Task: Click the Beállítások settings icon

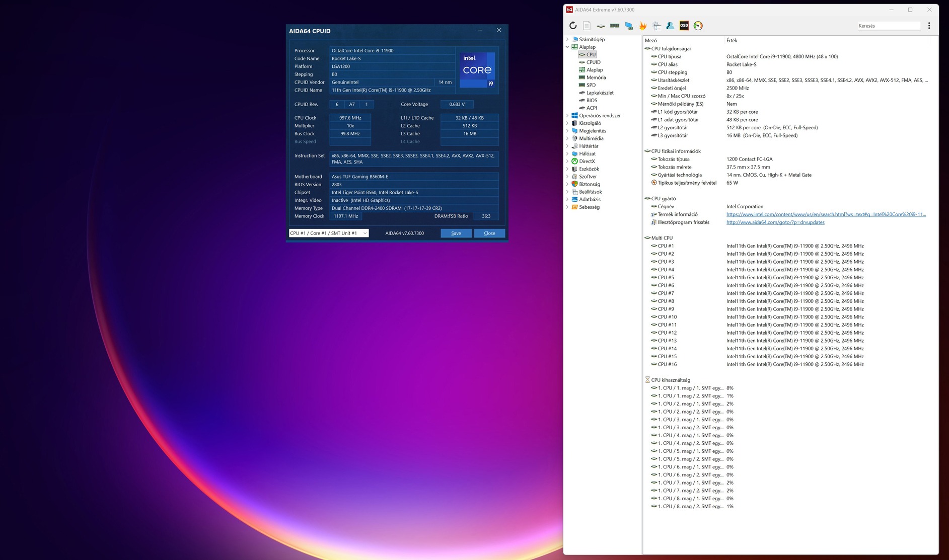Action: 575,192
